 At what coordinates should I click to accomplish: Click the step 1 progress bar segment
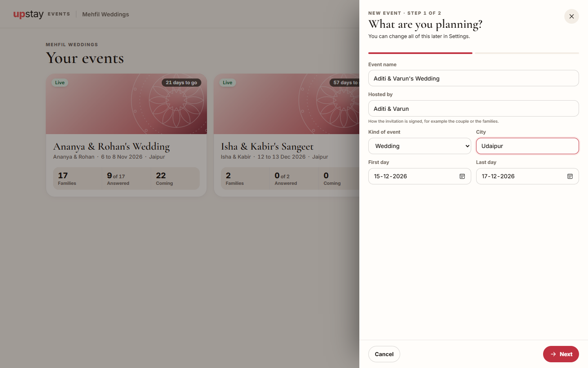pos(420,53)
